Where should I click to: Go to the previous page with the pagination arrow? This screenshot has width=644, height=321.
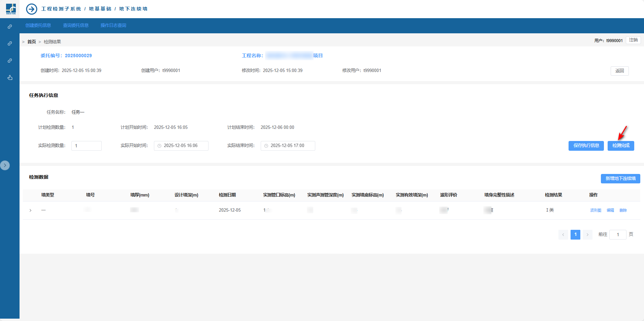click(x=563, y=235)
